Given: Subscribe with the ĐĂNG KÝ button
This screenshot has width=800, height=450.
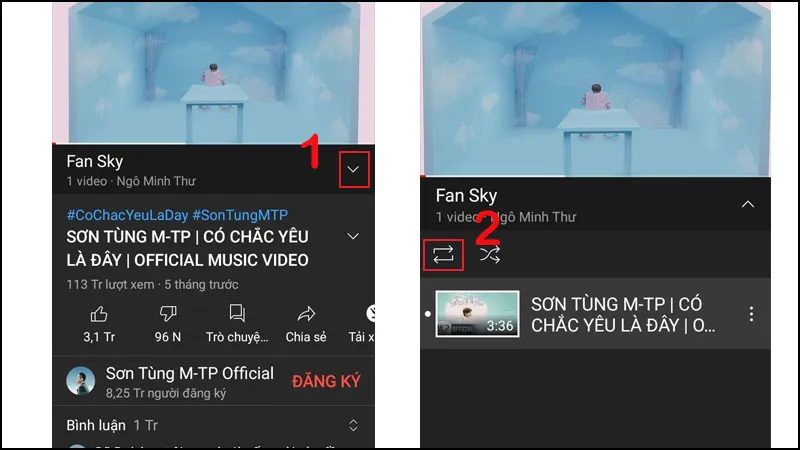Looking at the screenshot, I should [x=326, y=381].
